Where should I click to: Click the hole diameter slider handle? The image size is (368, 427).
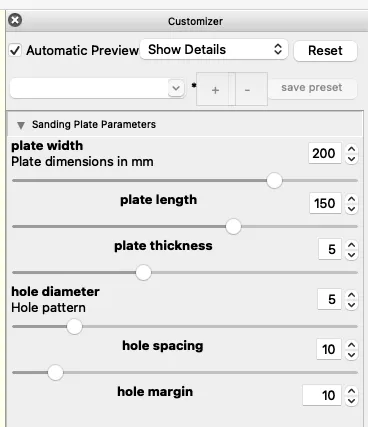pyautogui.click(x=74, y=327)
